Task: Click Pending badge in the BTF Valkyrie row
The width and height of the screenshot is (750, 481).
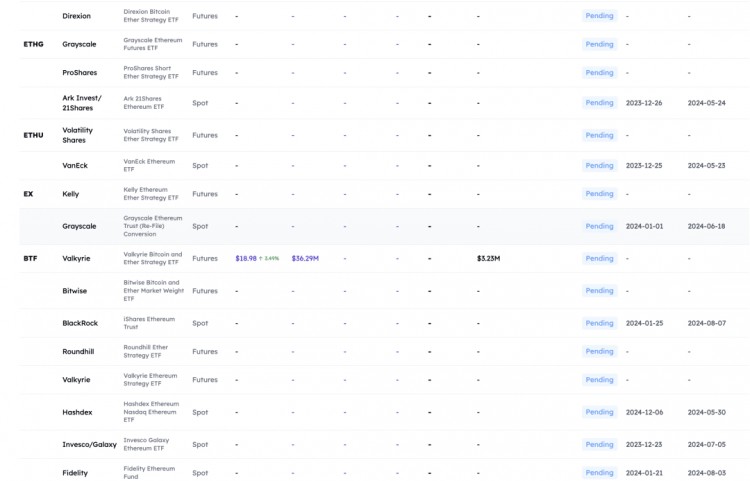Action: 599,259
